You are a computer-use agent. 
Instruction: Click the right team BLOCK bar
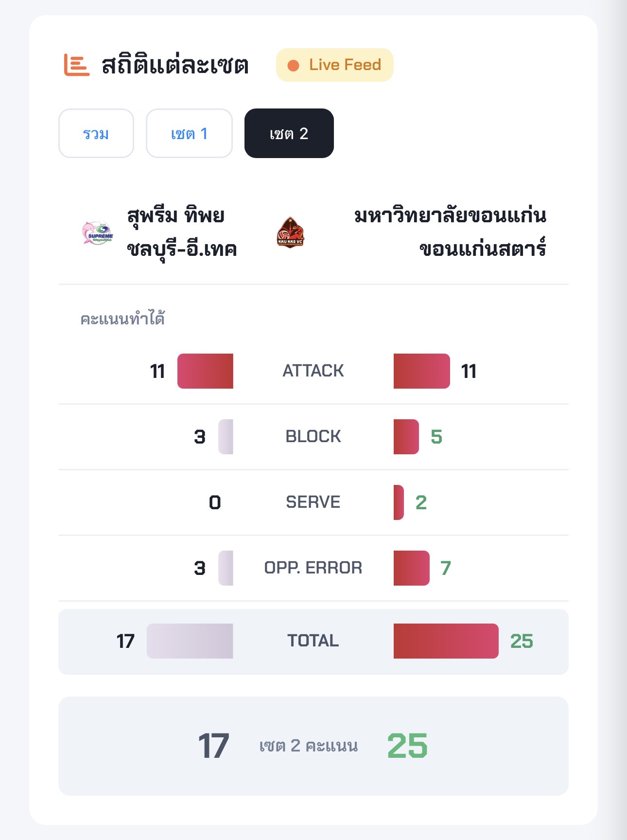tap(406, 437)
